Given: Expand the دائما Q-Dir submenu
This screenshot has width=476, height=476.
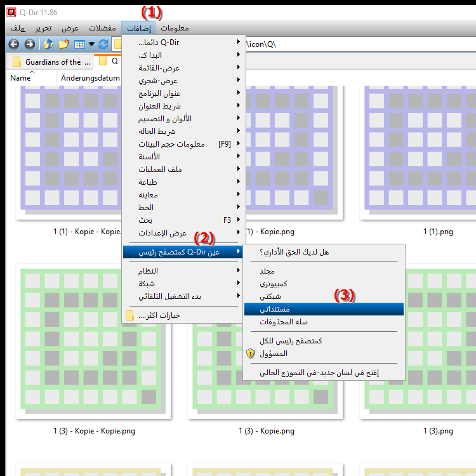Looking at the screenshot, I should (183, 42).
